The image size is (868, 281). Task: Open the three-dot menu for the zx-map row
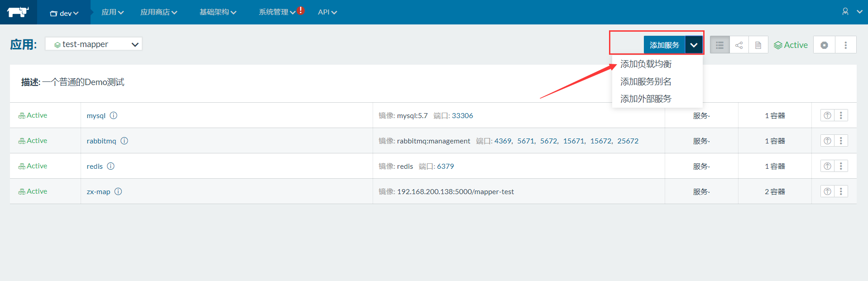click(x=841, y=191)
